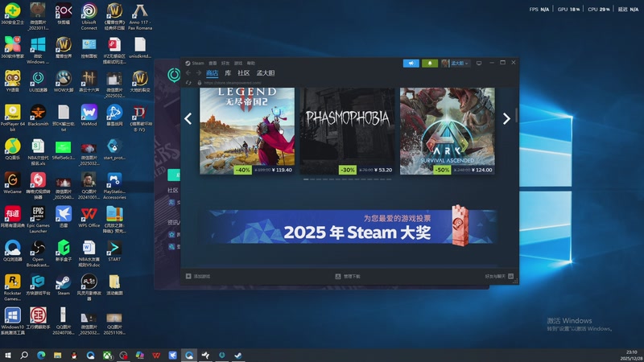Viewport: 644px width, 362px height.
Task: Click the first carousel page indicator dot
Action: (x=306, y=179)
